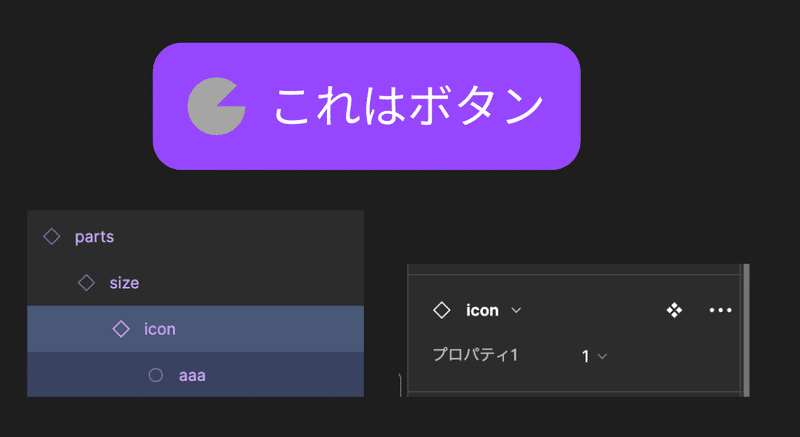This screenshot has width=800, height=437.
Task: Click the instance diamond icon in properties panel
Action: 441,310
